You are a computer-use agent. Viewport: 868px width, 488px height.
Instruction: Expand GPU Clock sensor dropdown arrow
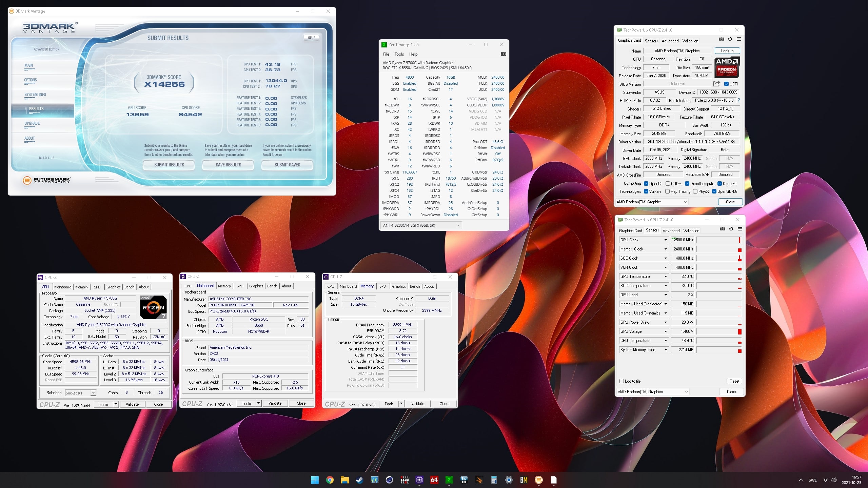[x=665, y=240]
